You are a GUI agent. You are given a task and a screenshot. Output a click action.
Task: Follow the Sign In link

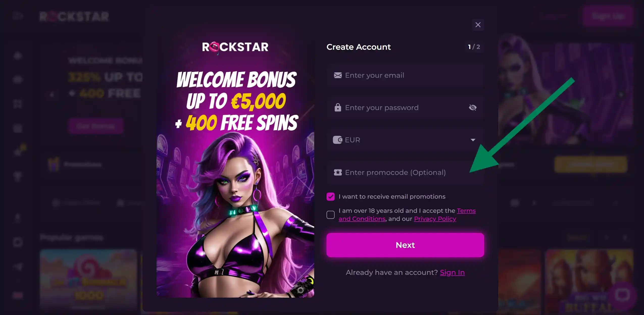(452, 273)
